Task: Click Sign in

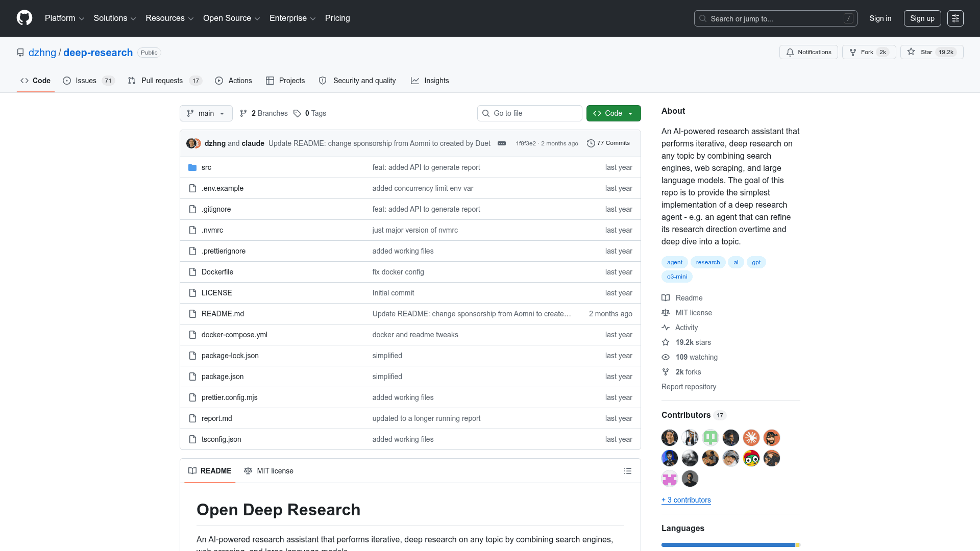Action: (x=880, y=18)
